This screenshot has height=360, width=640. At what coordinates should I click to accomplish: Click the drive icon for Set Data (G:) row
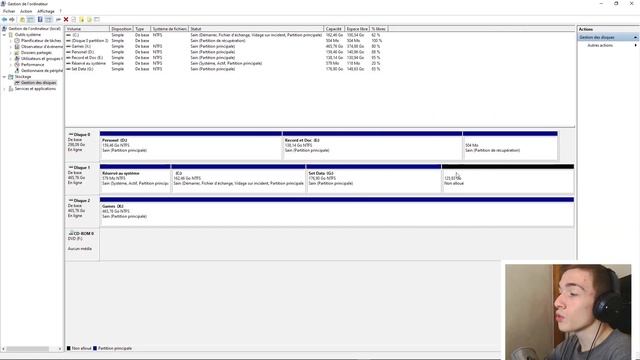[x=68, y=69]
